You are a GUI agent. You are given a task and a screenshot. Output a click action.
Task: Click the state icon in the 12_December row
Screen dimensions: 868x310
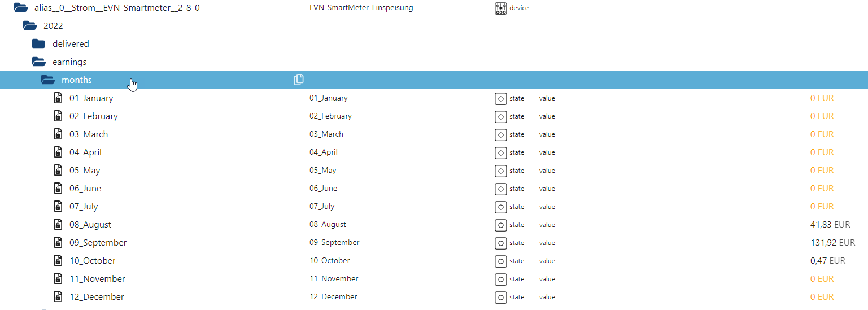pos(500,297)
